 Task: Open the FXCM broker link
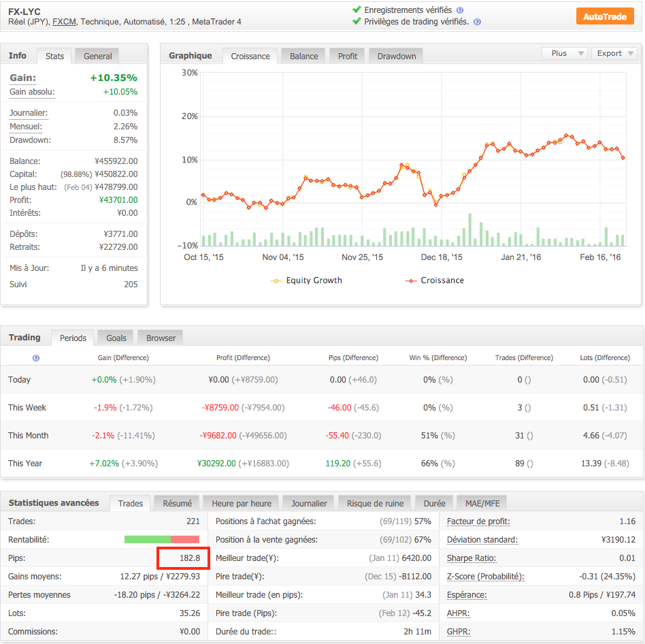pos(64,22)
